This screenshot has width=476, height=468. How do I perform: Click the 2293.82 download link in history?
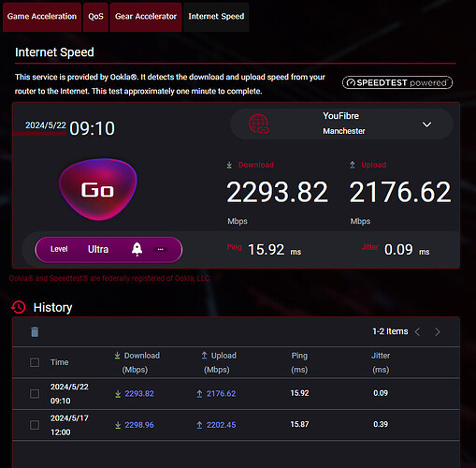pos(139,394)
